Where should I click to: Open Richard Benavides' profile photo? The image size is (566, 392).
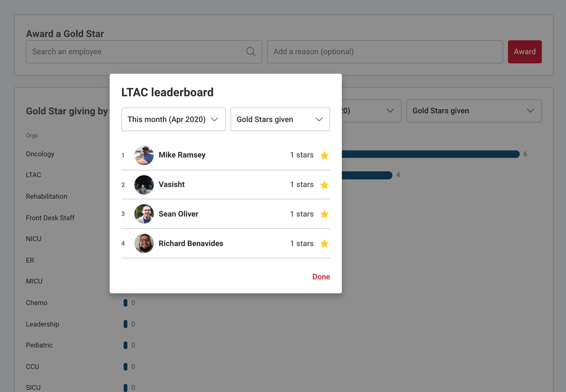(x=144, y=244)
